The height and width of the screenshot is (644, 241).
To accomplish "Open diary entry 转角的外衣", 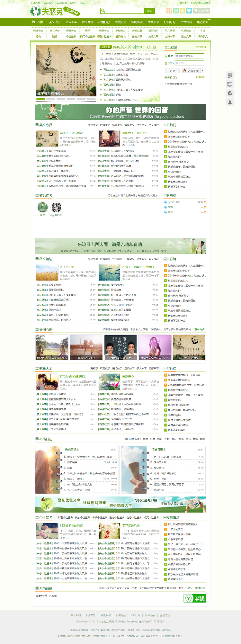I will coord(160,462).
